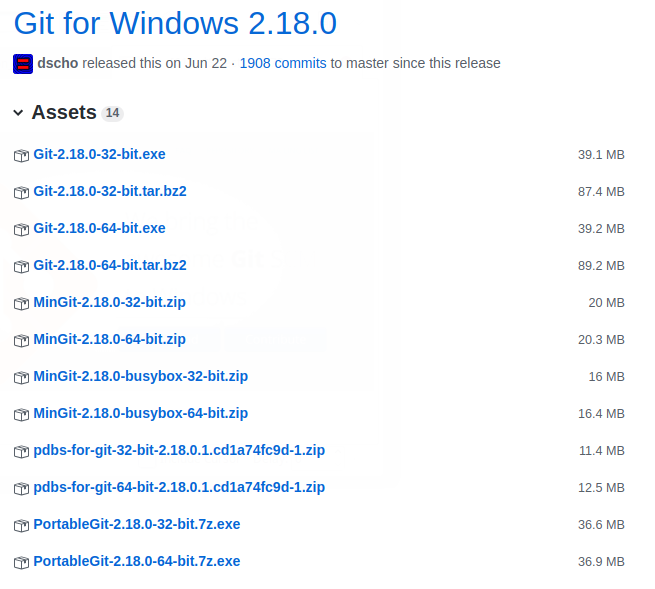Click the 36.9 MB file size
The image size is (655, 589).
pyautogui.click(x=601, y=561)
